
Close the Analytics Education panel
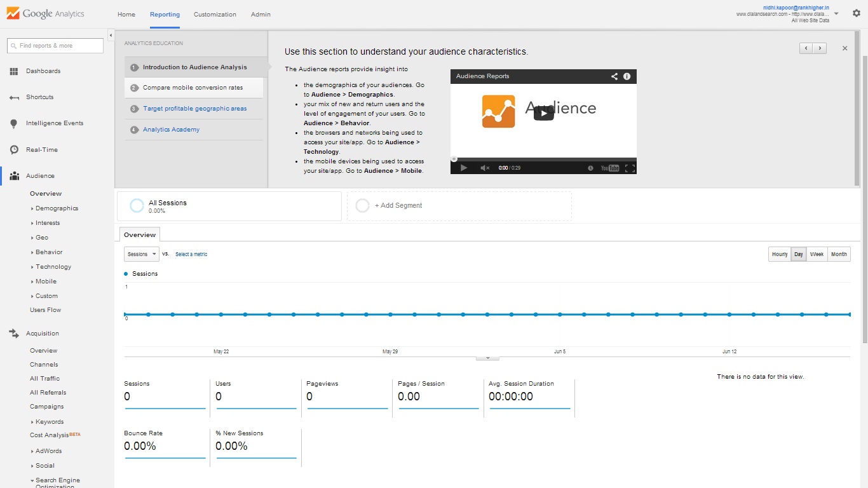click(844, 48)
